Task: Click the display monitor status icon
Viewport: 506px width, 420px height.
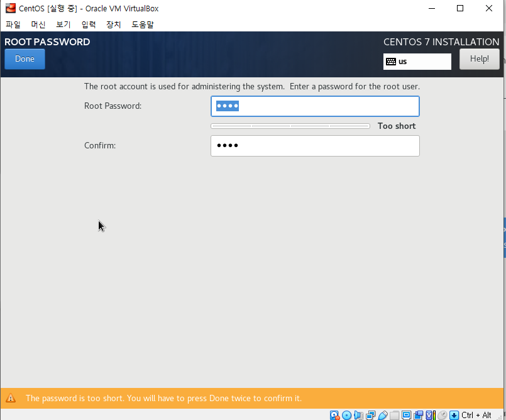Action: pyautogui.click(x=406, y=415)
